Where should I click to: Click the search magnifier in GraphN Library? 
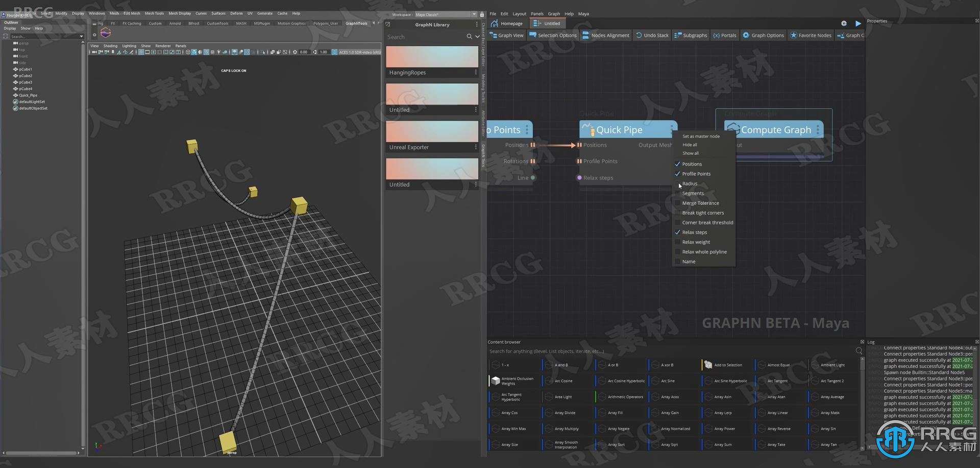coord(469,37)
